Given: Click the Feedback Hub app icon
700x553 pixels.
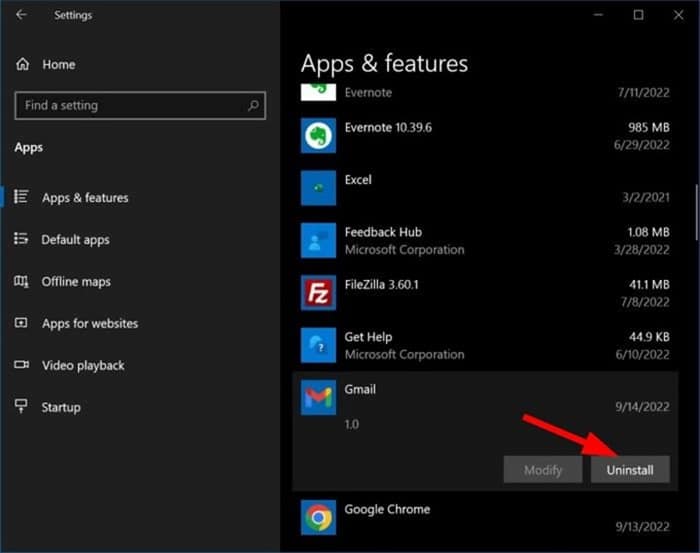Looking at the screenshot, I should point(318,240).
